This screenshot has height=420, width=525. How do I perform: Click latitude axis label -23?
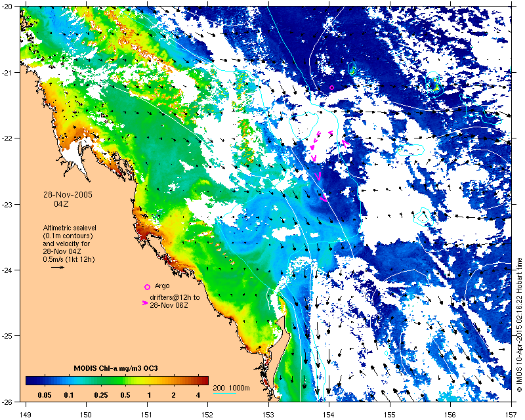click(x=8, y=204)
